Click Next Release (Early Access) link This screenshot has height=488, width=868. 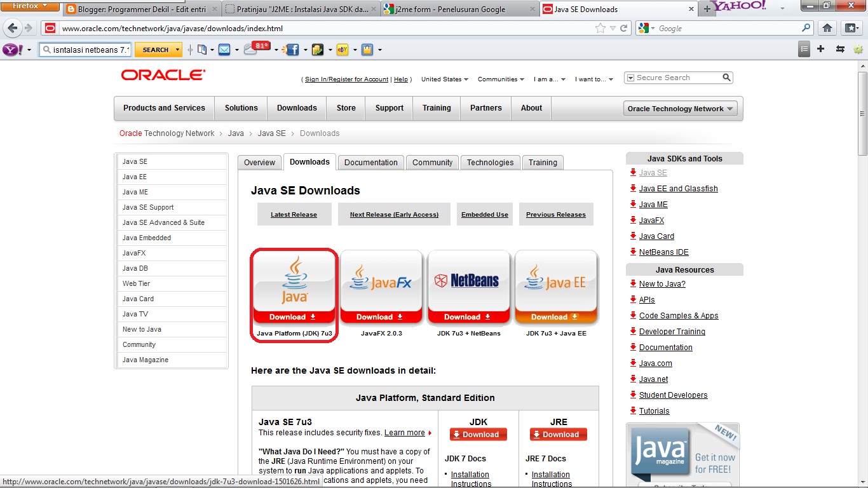point(394,215)
